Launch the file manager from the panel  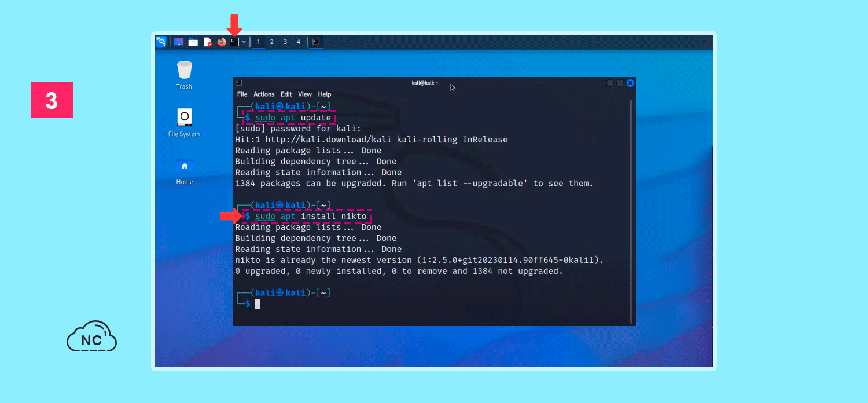pyautogui.click(x=193, y=42)
